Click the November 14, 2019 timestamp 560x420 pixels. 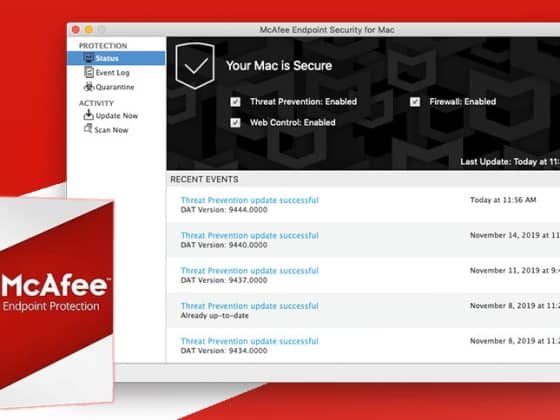pos(515,235)
